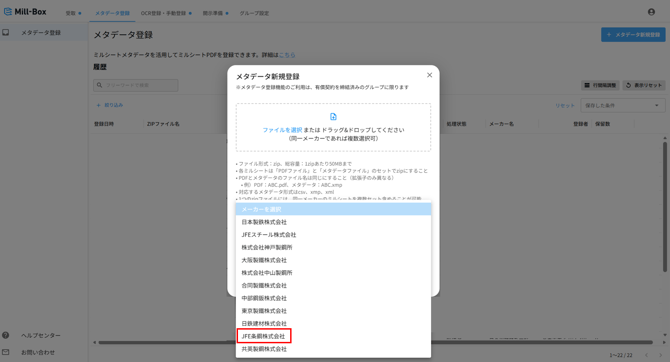
Task: Click the 絞り込み add filter button
Action: (110, 105)
